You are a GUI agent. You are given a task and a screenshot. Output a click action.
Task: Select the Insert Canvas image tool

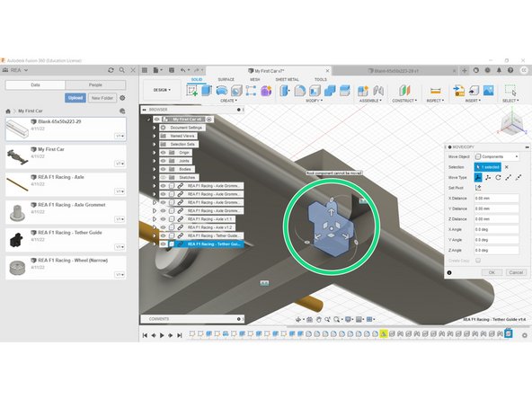(x=488, y=91)
